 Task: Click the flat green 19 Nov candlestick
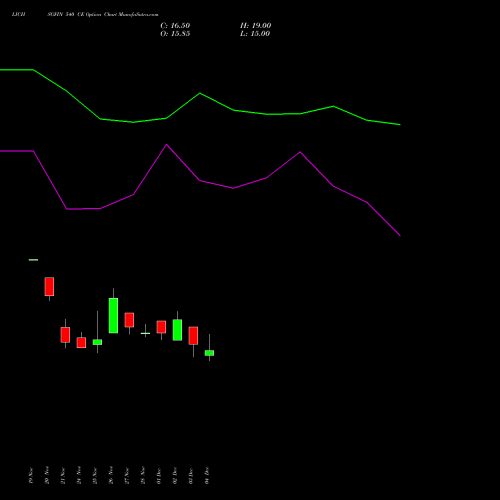tap(33, 260)
